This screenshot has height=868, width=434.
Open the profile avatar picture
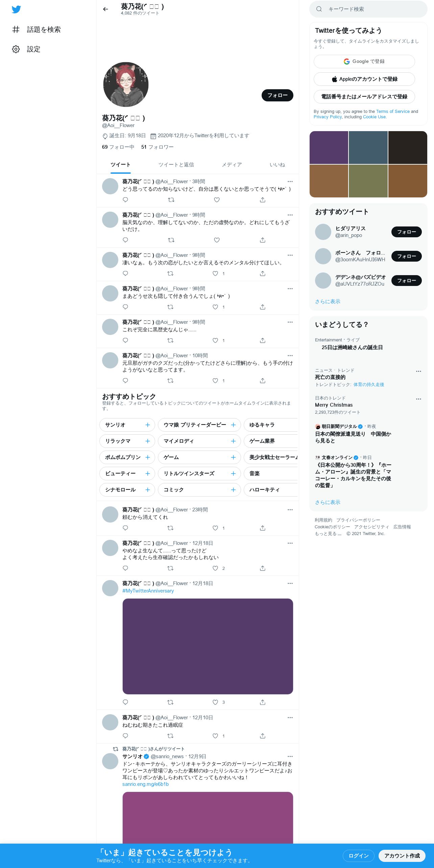point(126,85)
